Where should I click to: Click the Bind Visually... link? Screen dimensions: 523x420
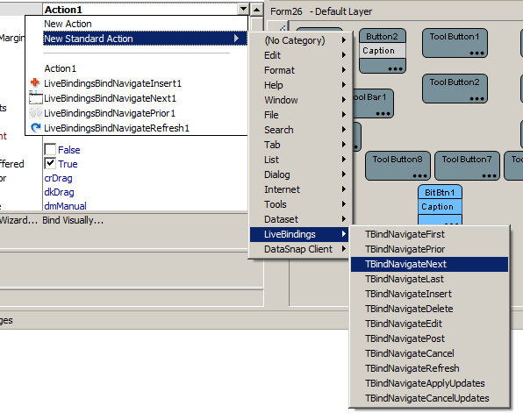pos(73,220)
